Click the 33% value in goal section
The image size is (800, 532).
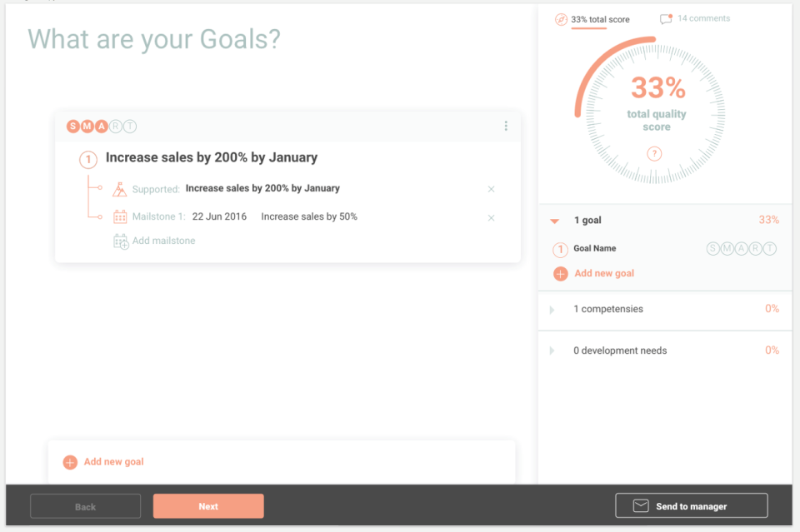click(768, 220)
